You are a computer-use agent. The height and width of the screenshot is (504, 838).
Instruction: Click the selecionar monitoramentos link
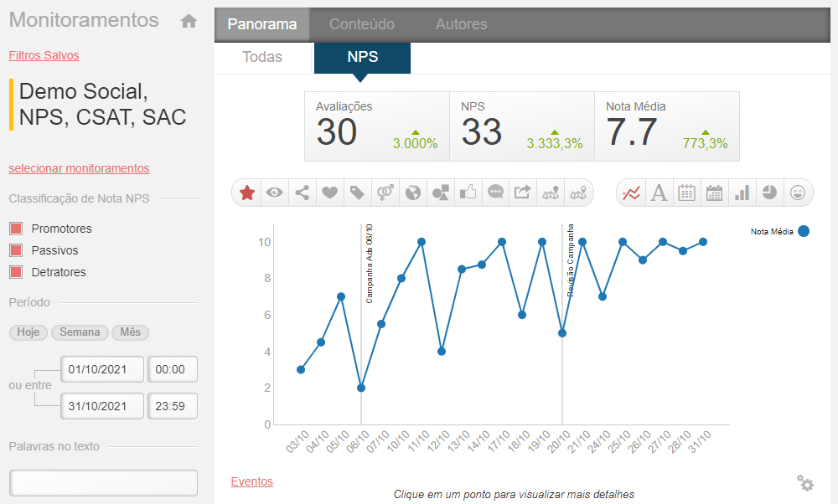pos(79,168)
